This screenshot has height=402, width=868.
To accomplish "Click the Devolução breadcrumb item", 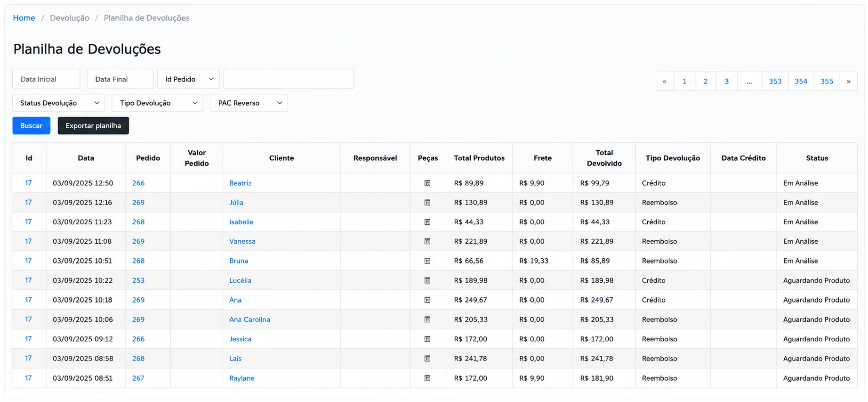I will pos(70,18).
